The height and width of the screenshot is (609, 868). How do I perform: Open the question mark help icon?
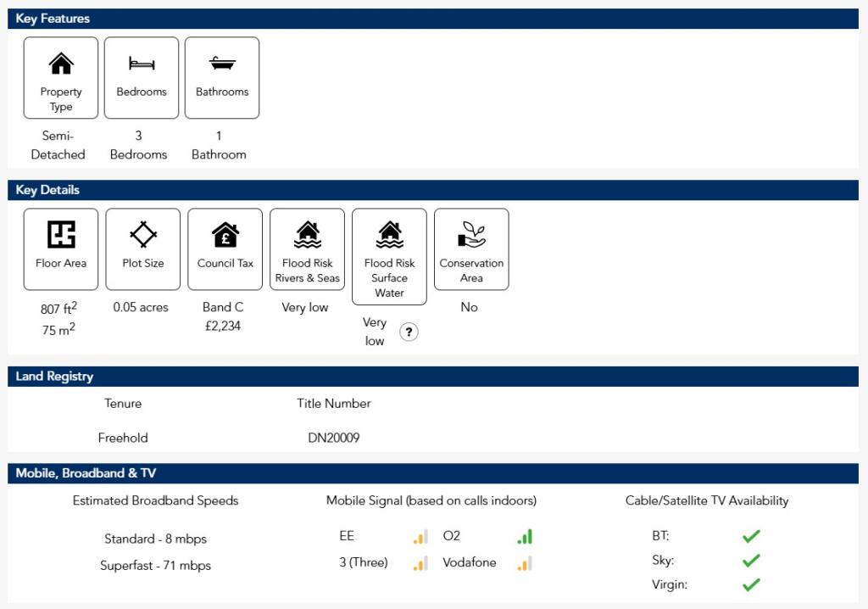point(409,332)
